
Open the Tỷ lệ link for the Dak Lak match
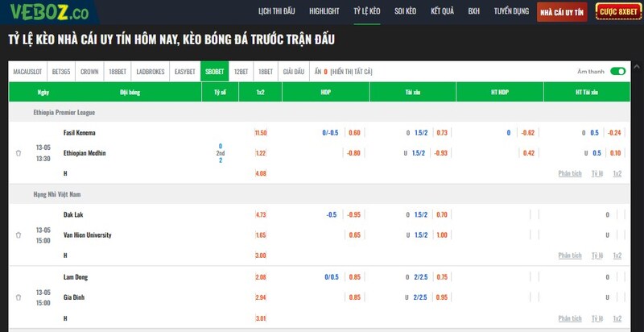click(597, 255)
